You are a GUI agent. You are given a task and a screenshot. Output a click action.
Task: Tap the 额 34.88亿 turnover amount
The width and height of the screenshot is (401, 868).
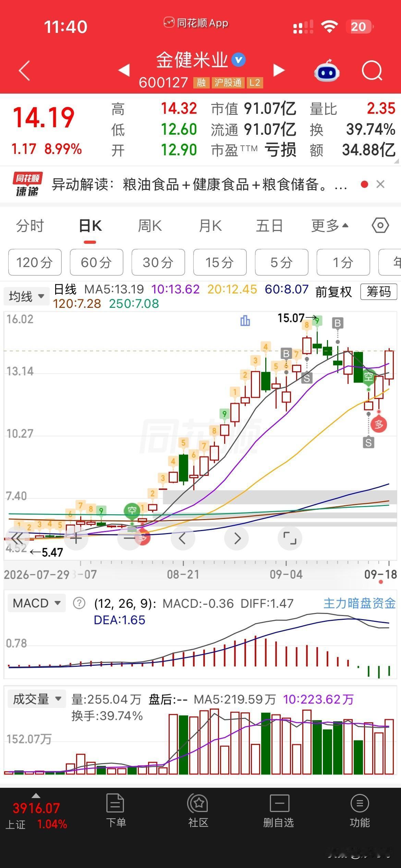[x=353, y=150]
